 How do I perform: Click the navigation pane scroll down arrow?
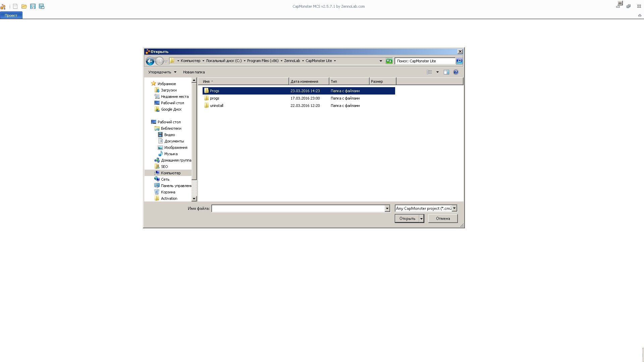[x=194, y=199]
